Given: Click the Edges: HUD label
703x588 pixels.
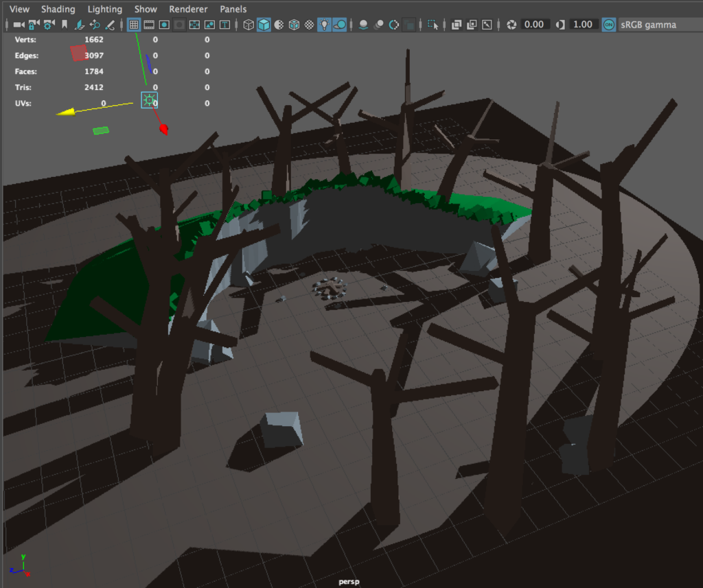Looking at the screenshot, I should tap(27, 56).
